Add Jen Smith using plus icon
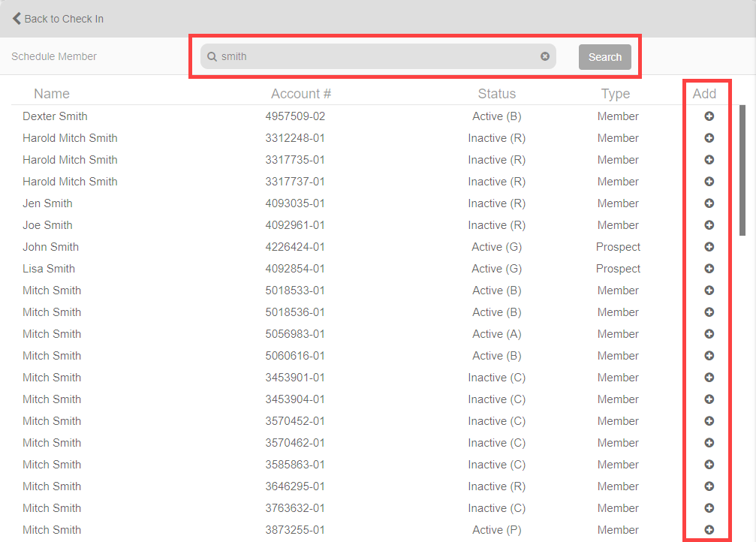 709,203
